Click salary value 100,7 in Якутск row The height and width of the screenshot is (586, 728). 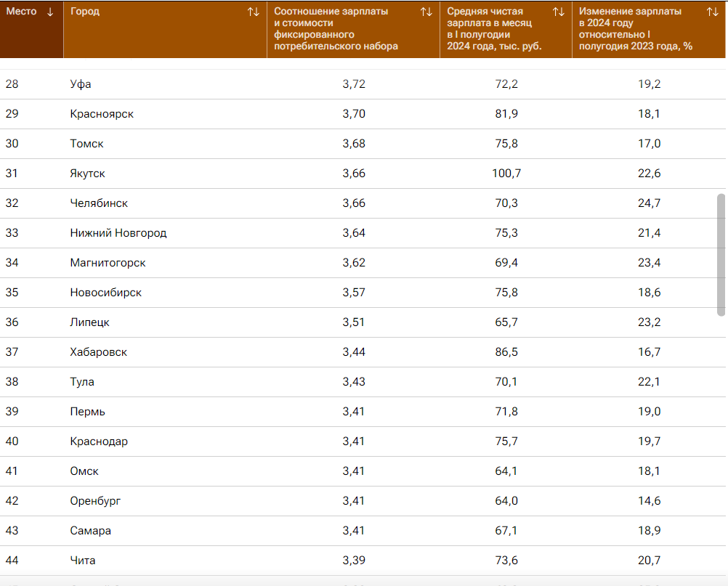point(506,173)
